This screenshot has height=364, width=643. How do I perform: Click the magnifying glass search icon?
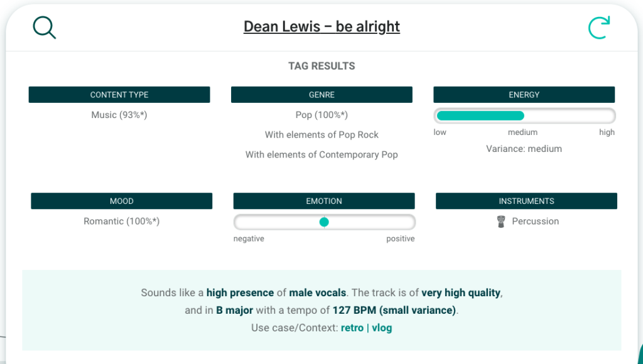[x=45, y=28]
